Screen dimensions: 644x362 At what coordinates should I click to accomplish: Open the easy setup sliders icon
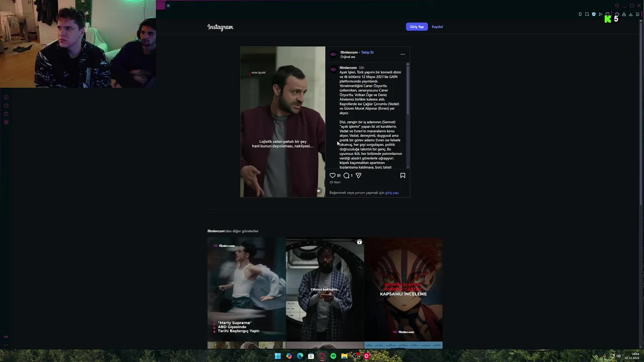(x=637, y=14)
